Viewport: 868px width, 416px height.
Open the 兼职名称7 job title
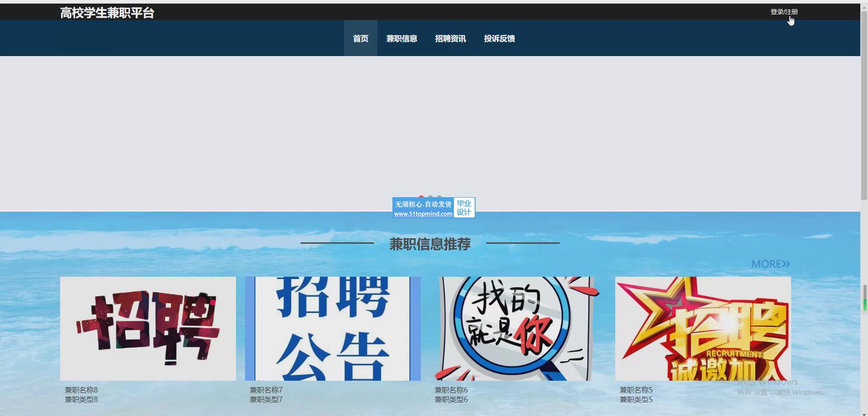click(x=266, y=390)
